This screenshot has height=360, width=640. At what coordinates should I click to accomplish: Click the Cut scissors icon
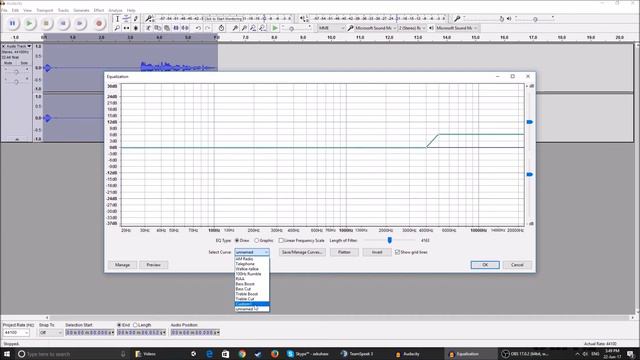(x=148, y=28)
